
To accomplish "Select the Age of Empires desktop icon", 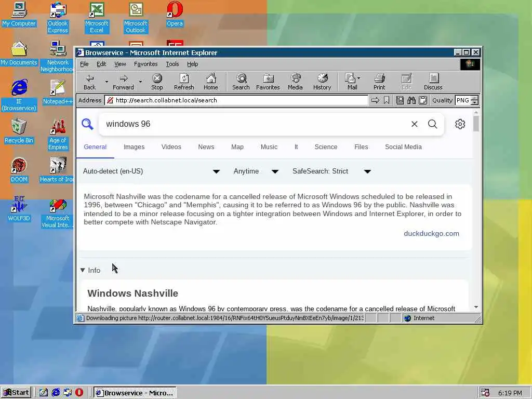I will [x=58, y=135].
